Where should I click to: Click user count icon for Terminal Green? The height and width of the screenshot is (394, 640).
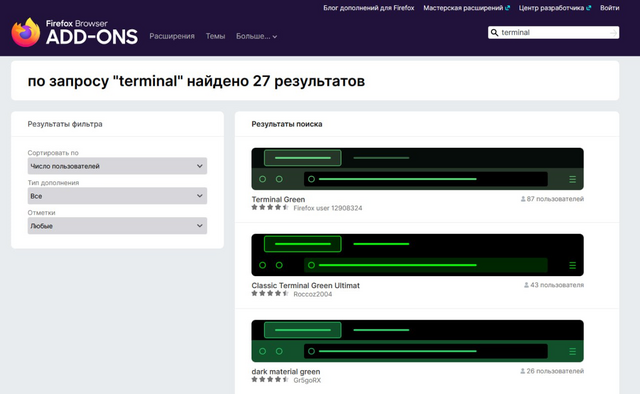[523, 199]
